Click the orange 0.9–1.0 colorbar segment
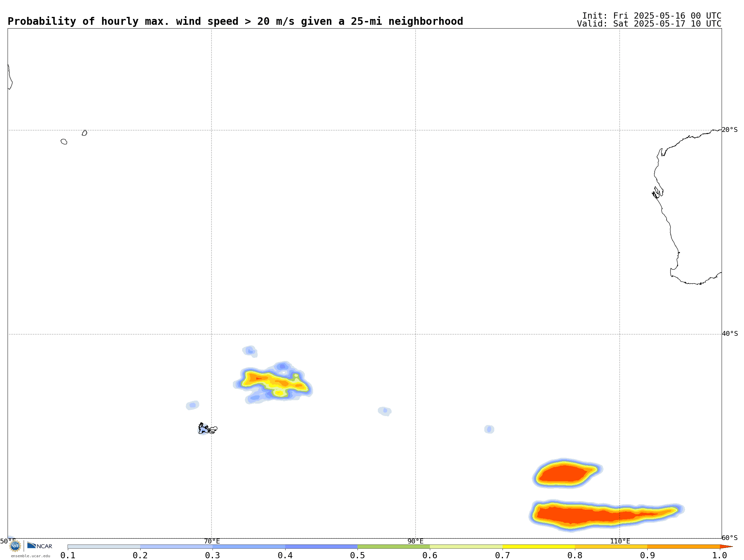Image resolution: width=744 pixels, height=560 pixels. pyautogui.click(x=683, y=547)
